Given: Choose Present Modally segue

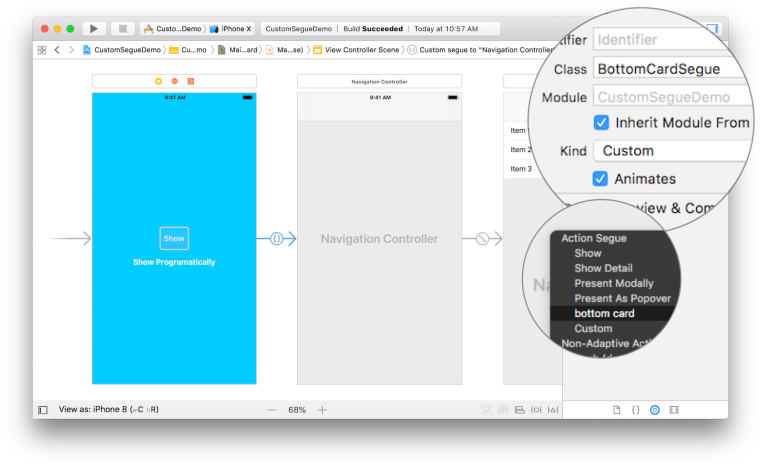Looking at the screenshot, I should point(614,284).
